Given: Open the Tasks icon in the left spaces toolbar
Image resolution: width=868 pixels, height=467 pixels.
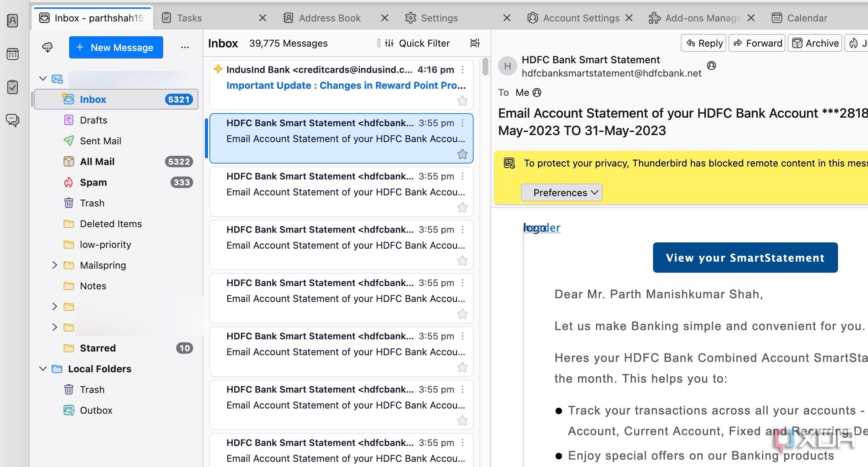Looking at the screenshot, I should pos(12,87).
